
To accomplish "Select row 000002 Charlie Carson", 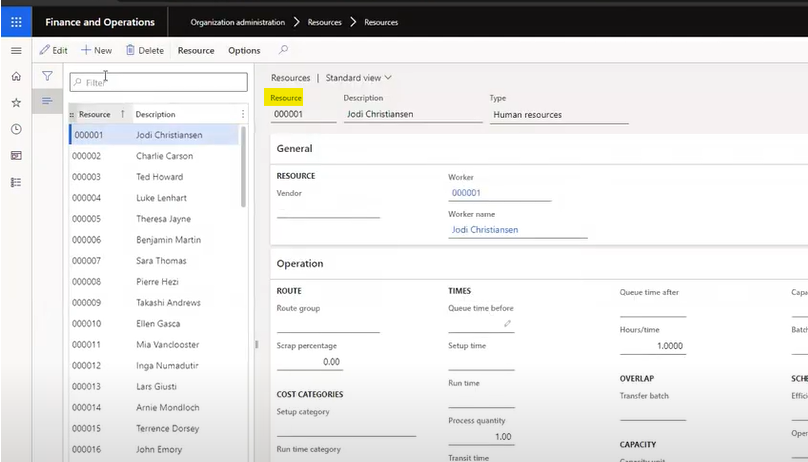I will (154, 156).
